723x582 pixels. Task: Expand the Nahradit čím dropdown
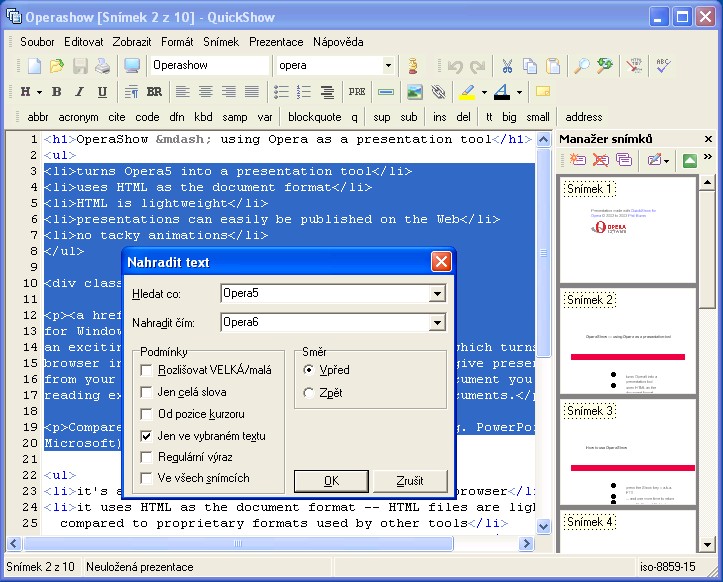(436, 322)
